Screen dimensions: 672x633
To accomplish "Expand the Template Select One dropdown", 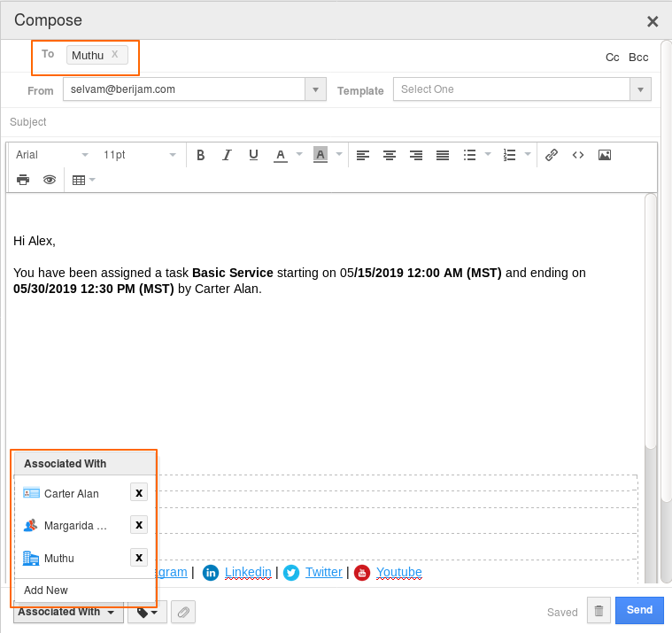I will (x=522, y=89).
